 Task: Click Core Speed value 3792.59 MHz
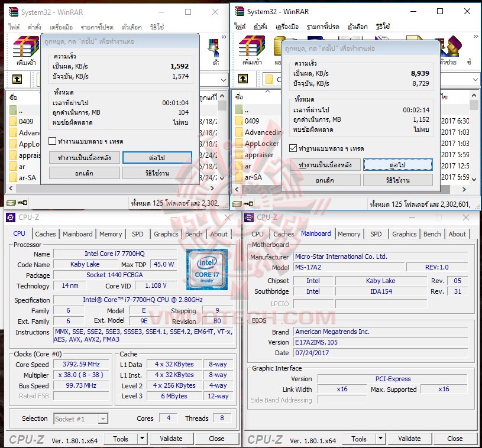(81, 364)
